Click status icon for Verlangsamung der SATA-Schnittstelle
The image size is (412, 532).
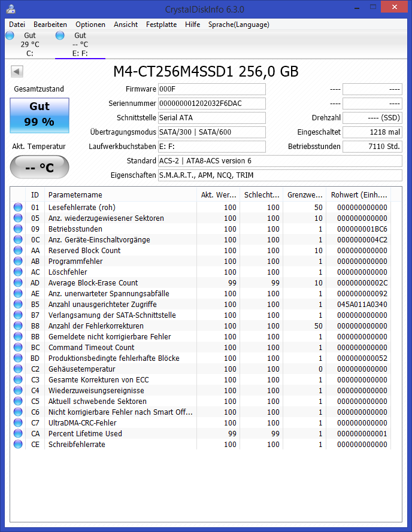(18, 315)
